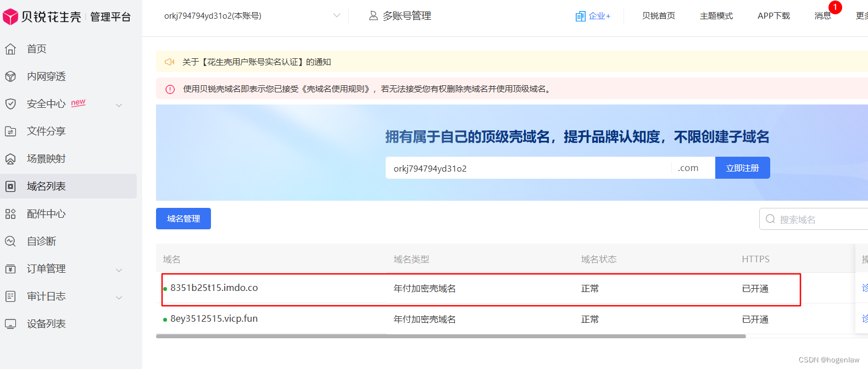
Task: Click the 设备列表 monitor icon
Action: [10, 324]
